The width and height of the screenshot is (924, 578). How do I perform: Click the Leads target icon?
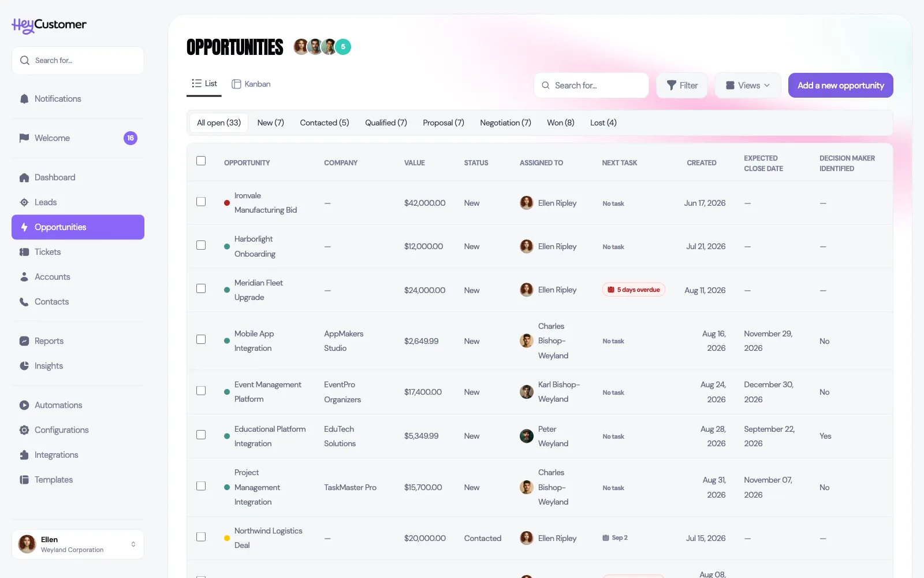[24, 202]
